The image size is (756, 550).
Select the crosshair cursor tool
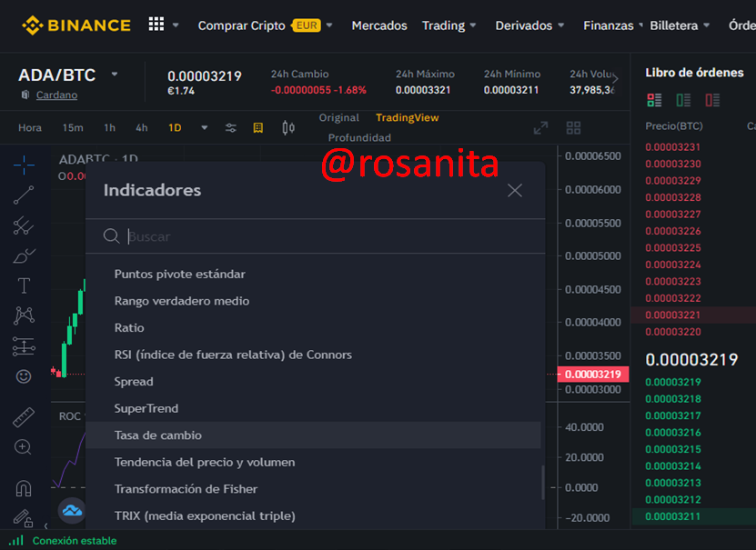[x=24, y=165]
